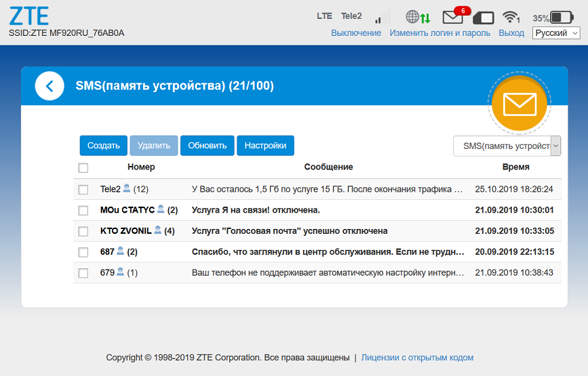Expand the SMS storage location dropdown
The image size is (588, 376).
(507, 146)
